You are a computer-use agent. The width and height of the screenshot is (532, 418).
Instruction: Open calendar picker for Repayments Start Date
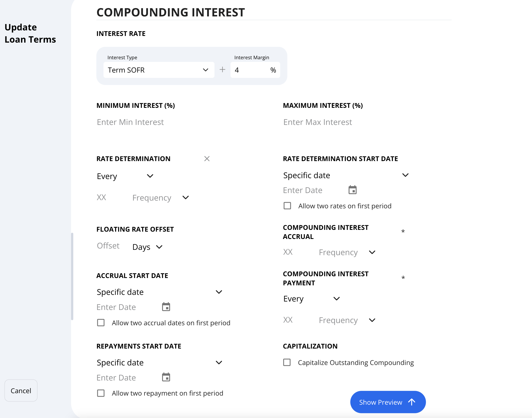pos(166,377)
